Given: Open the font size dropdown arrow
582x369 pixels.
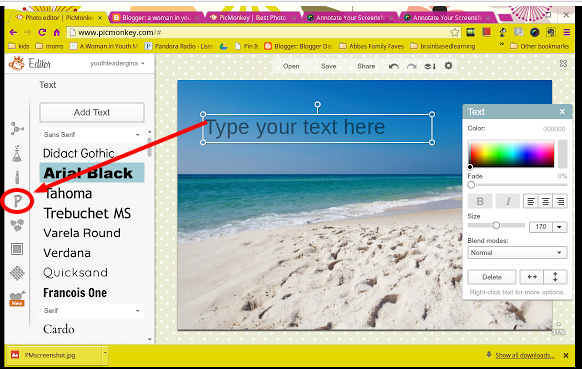Looking at the screenshot, I should tap(560, 226).
